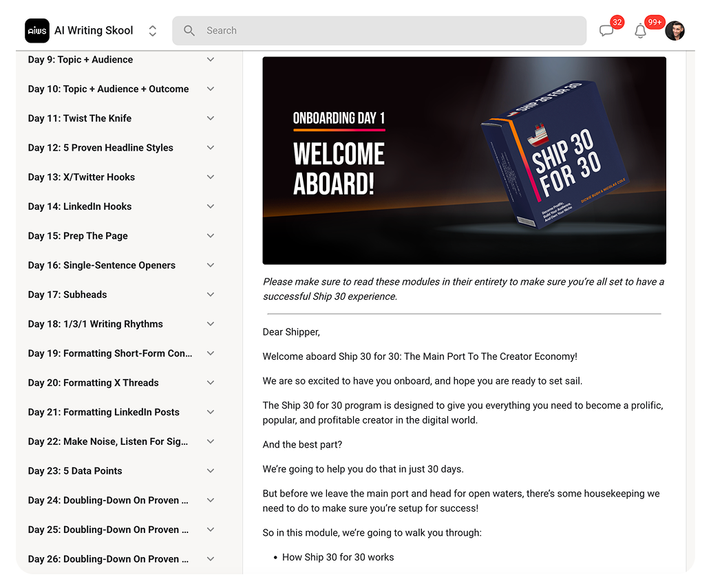Image resolution: width=711 pixels, height=588 pixels.
Task: Expand Day 14: LinkedIn Hooks chevron
Action: (211, 206)
